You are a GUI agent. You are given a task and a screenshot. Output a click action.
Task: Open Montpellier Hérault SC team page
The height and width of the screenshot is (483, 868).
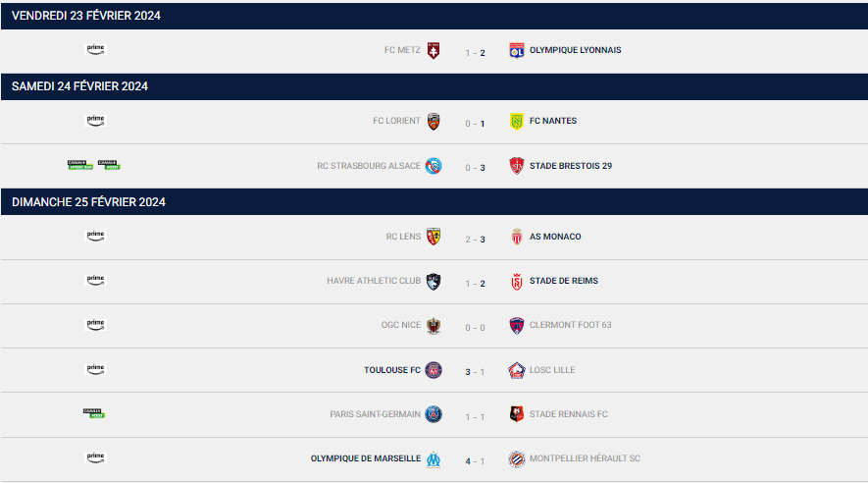tap(585, 458)
